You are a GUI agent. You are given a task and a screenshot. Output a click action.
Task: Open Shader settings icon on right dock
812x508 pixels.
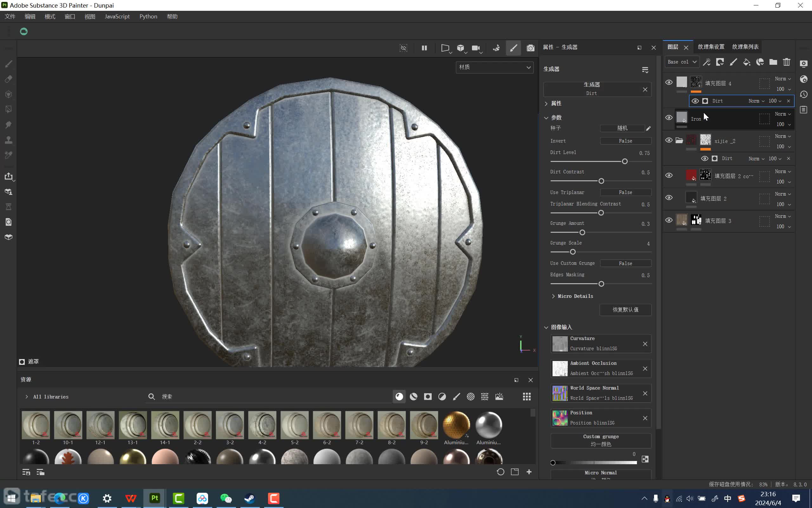point(804,79)
